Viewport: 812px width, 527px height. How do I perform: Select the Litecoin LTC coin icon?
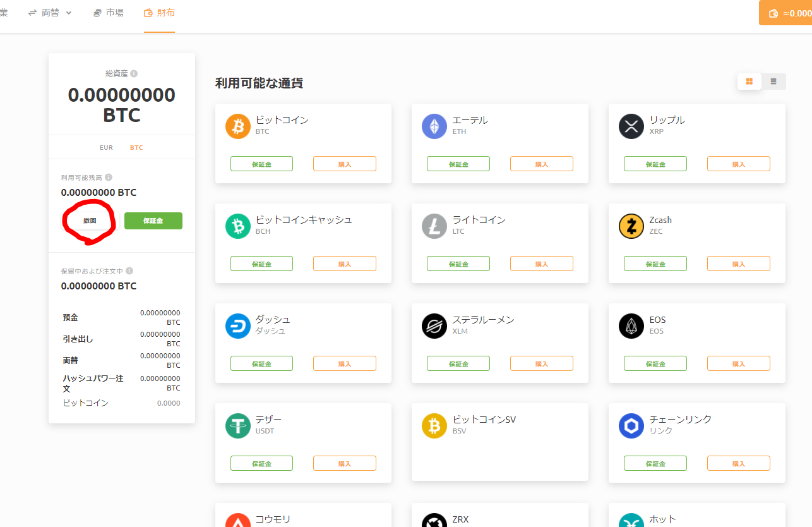[434, 226]
